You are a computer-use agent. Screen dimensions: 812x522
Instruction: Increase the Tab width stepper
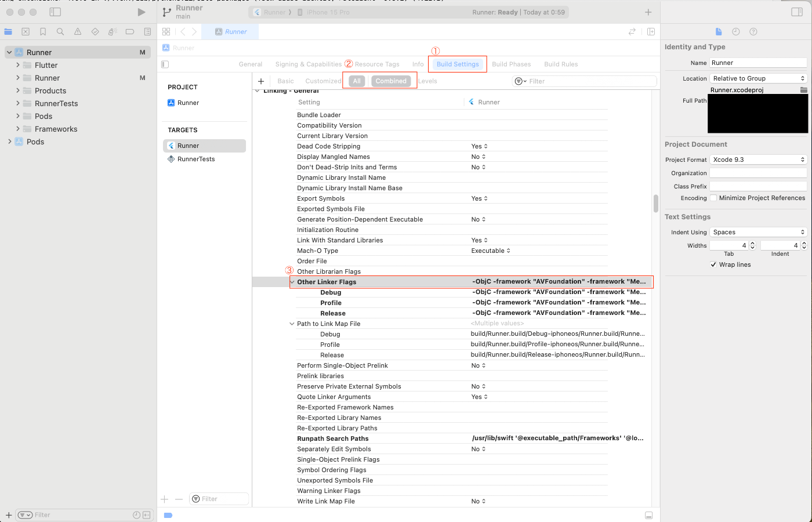pos(753,244)
